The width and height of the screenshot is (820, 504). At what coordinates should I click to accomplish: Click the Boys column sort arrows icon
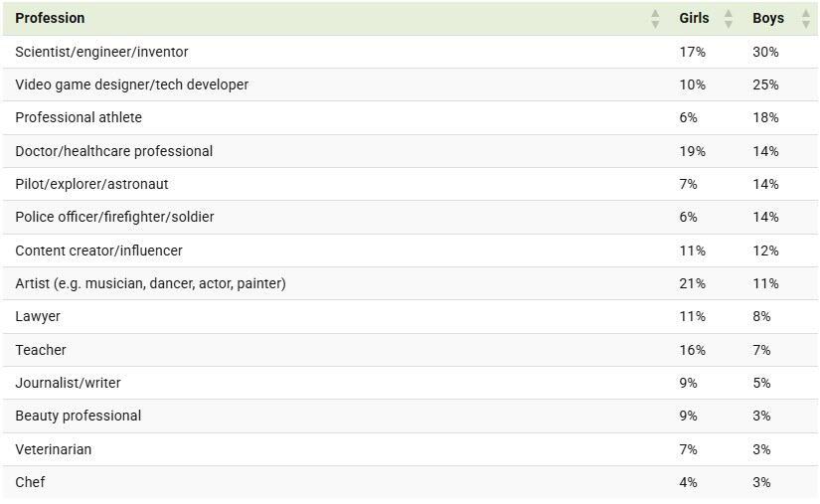tap(805, 18)
